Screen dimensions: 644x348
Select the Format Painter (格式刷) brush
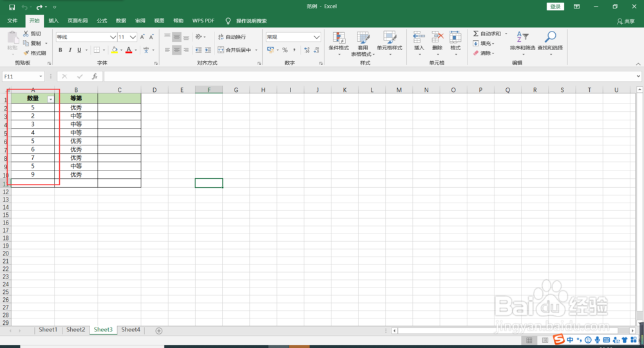[x=26, y=53]
